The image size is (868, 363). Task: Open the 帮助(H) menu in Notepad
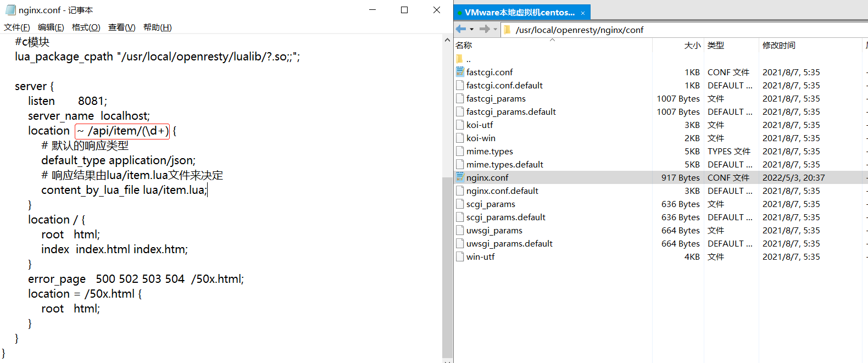[158, 27]
